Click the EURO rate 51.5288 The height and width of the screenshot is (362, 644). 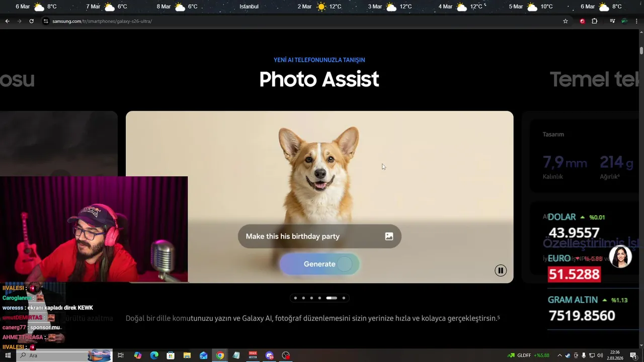click(x=574, y=275)
